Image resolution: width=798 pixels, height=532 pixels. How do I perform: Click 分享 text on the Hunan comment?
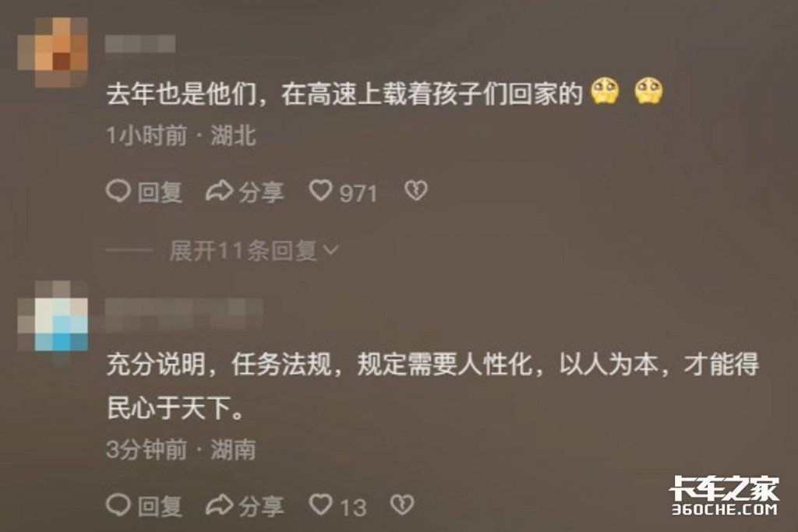pos(261,506)
